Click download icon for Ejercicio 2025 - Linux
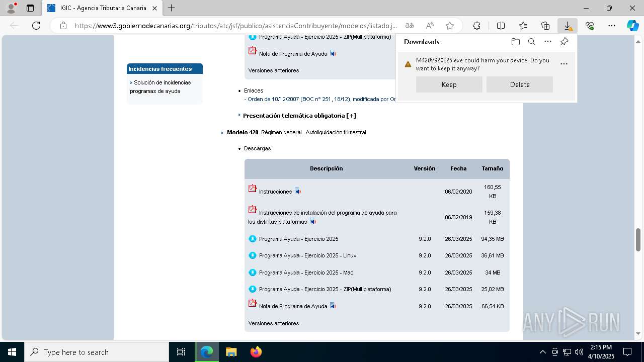The image size is (644, 362). click(x=253, y=255)
